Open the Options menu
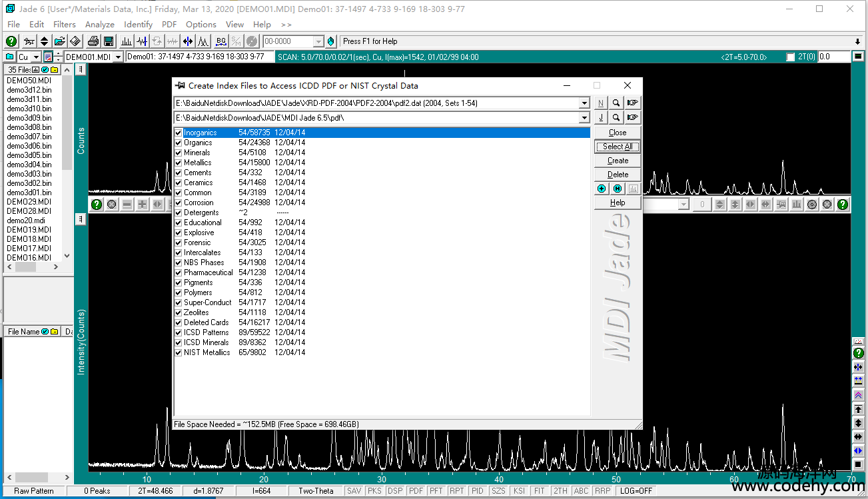The height and width of the screenshot is (499, 868). (201, 25)
